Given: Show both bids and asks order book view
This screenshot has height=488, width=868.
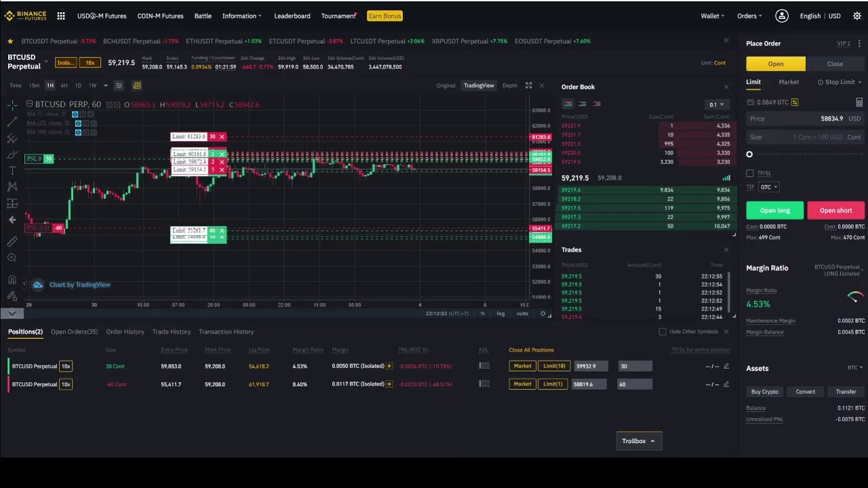Looking at the screenshot, I should (568, 104).
